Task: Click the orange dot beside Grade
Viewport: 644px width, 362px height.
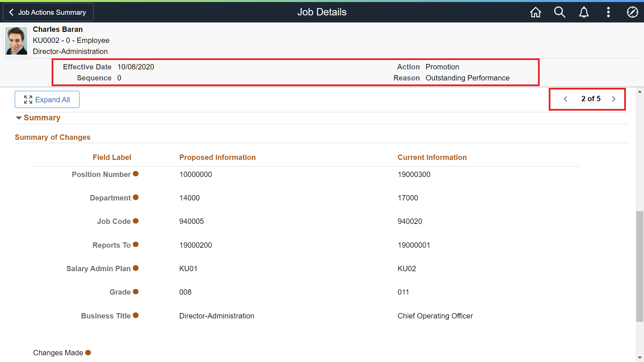Action: (136, 292)
